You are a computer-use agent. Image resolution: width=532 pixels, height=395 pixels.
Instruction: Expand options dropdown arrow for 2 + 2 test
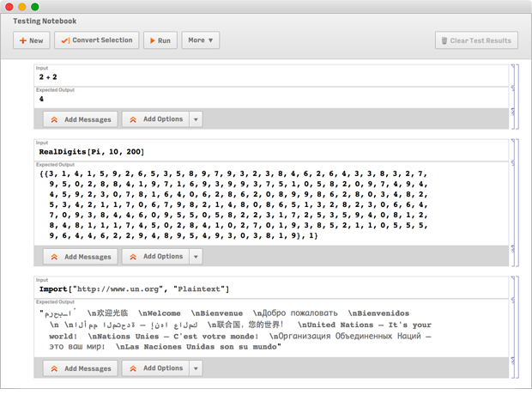[x=196, y=120]
